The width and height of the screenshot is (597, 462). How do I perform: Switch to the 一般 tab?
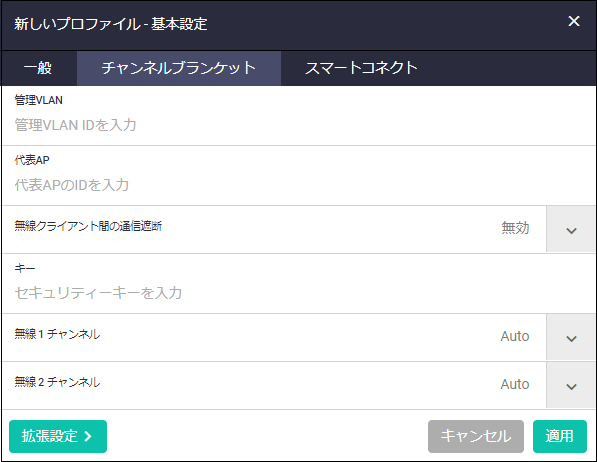tap(38, 68)
